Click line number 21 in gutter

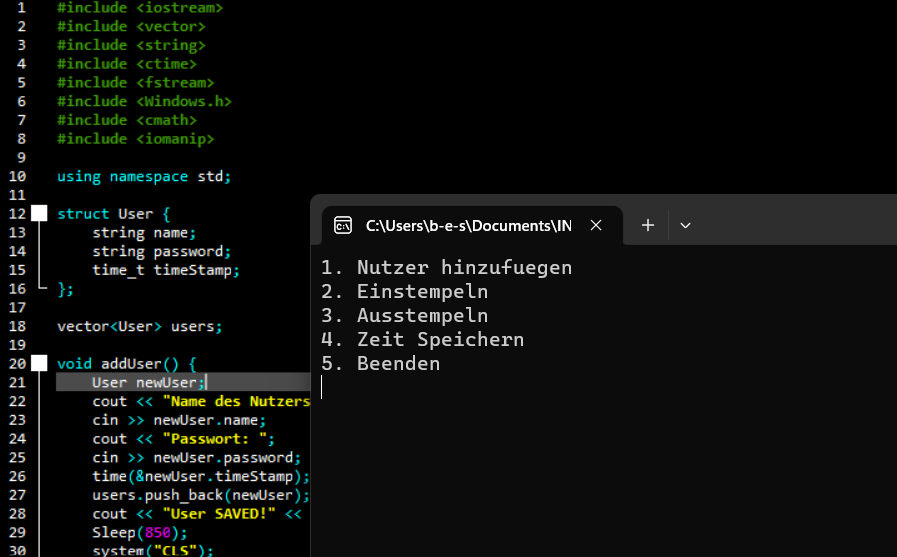click(17, 382)
